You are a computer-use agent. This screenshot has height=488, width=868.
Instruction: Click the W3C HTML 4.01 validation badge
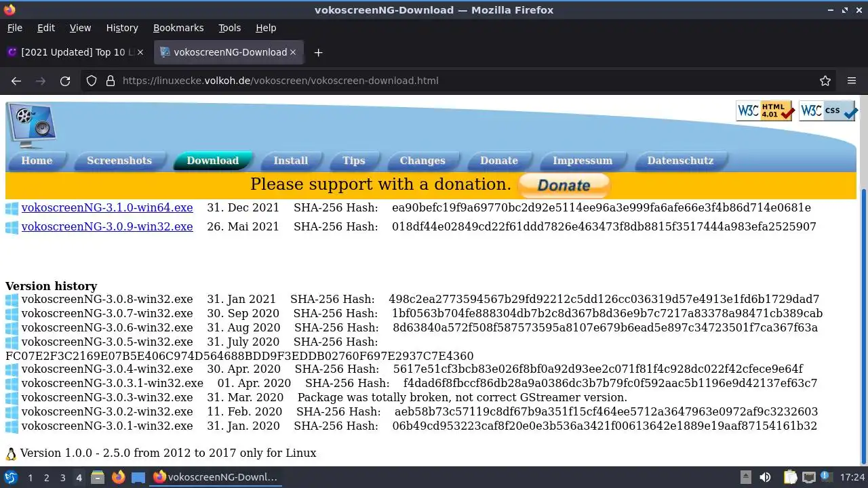[x=765, y=110]
